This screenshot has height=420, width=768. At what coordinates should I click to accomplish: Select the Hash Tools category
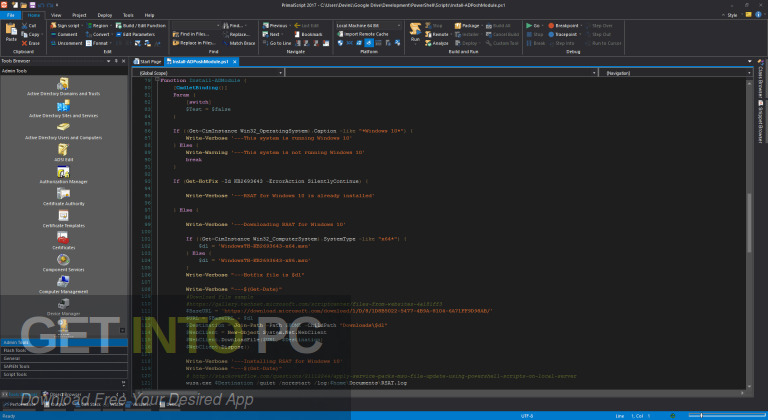(64, 350)
